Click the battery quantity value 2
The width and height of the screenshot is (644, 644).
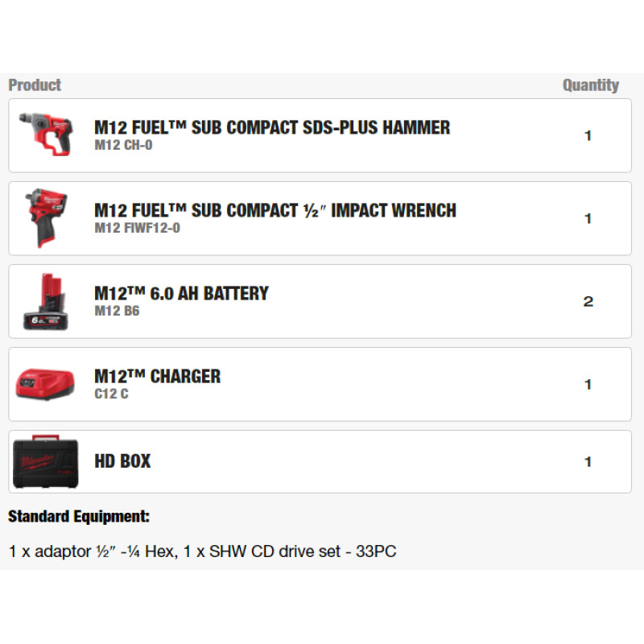588,302
